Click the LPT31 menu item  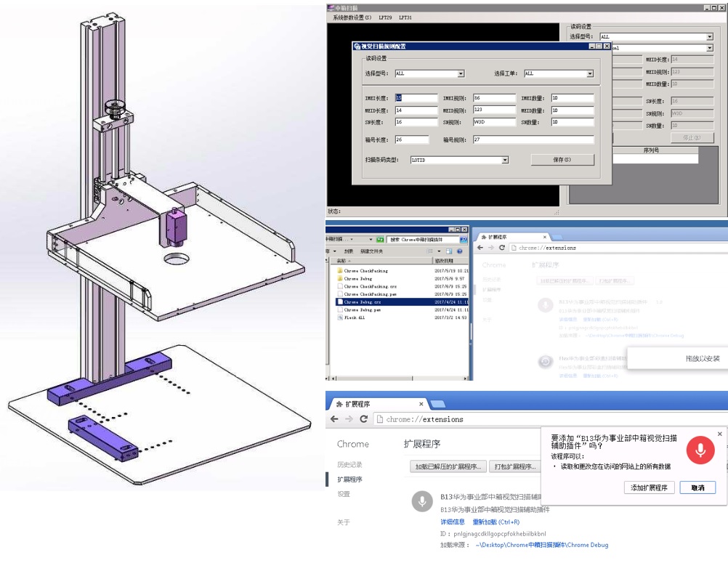click(405, 17)
